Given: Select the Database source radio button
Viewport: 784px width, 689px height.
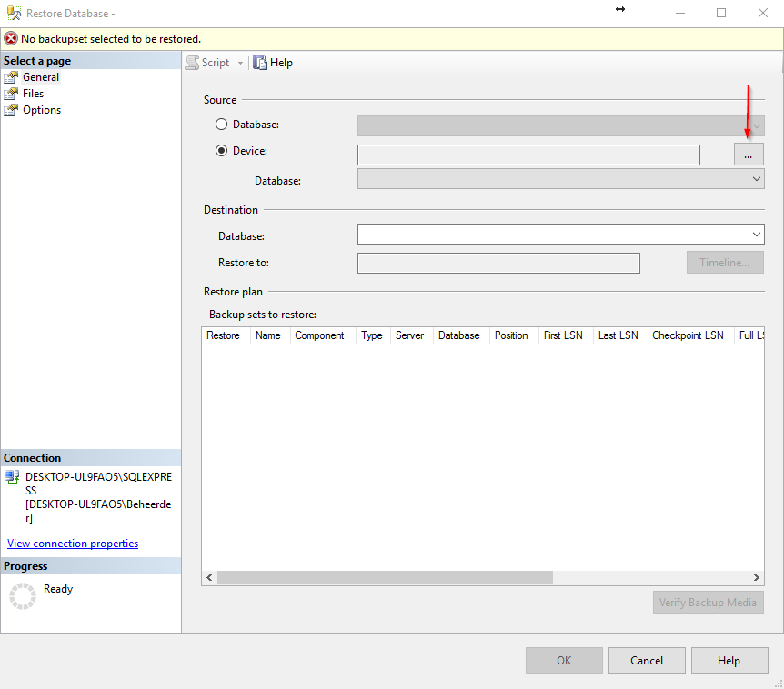Looking at the screenshot, I should coord(222,124).
